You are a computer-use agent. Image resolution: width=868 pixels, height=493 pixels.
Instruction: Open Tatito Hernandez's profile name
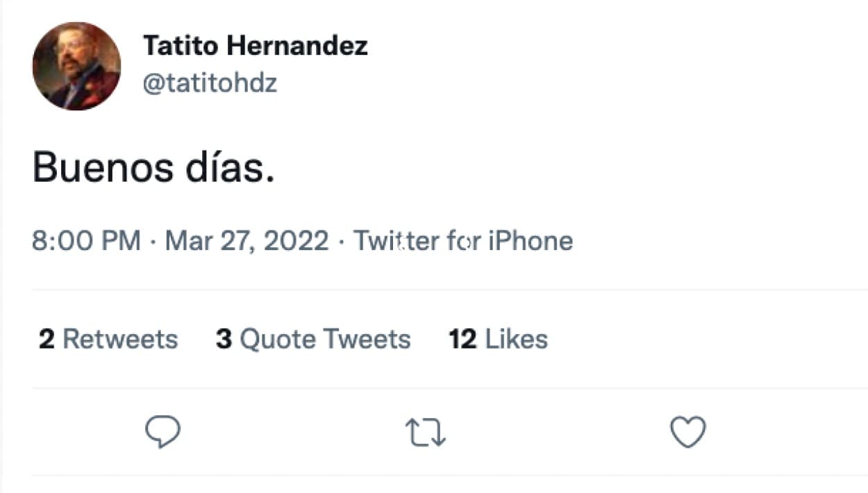click(256, 46)
